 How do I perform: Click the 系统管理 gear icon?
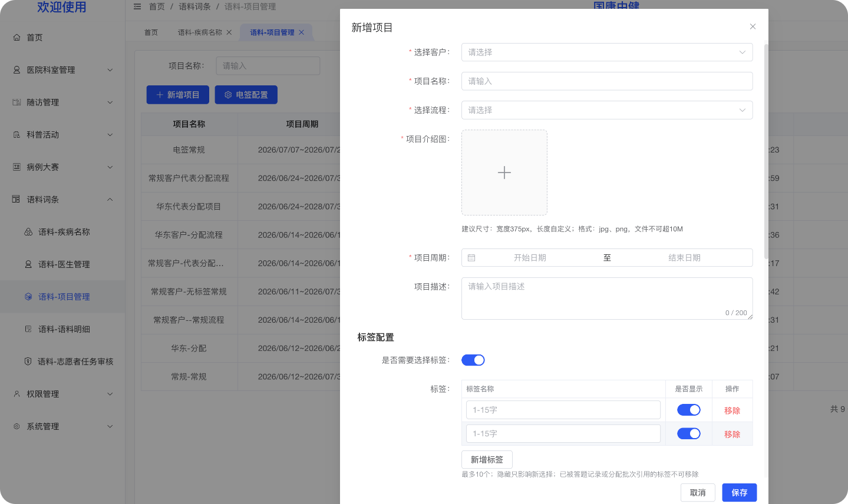[x=17, y=426]
